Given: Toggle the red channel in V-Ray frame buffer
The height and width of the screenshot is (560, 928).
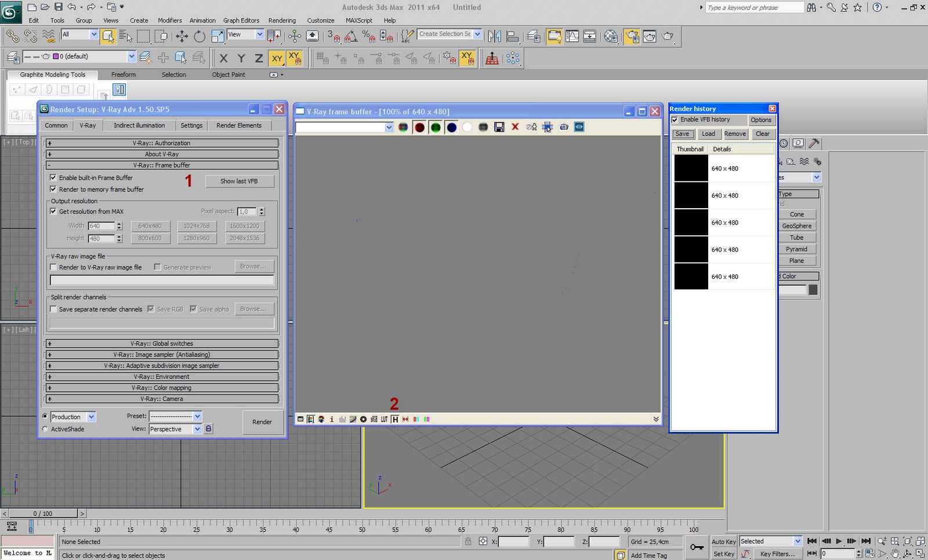Looking at the screenshot, I should tap(419, 127).
